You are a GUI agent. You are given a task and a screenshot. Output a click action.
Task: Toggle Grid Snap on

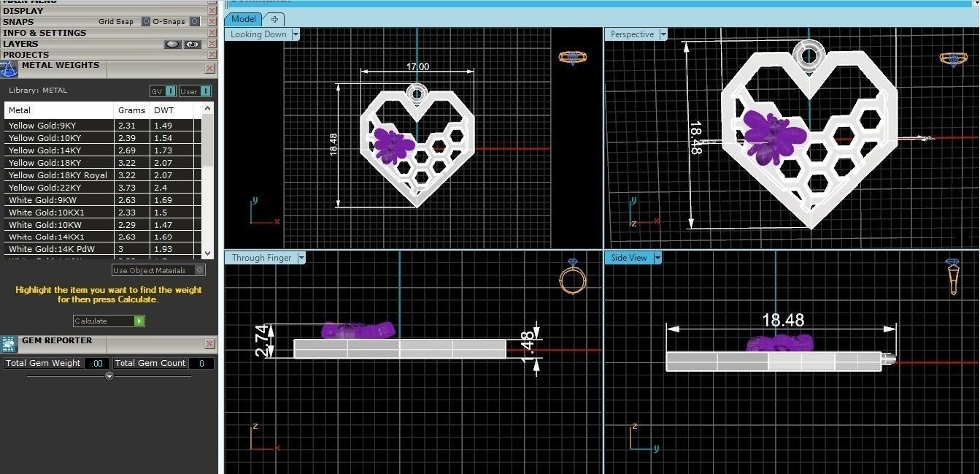(146, 22)
